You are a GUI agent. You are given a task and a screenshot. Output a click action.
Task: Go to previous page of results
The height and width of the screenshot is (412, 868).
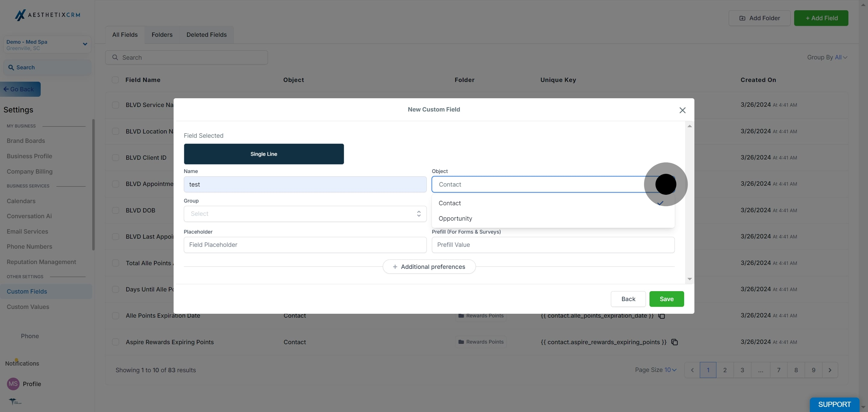click(692, 370)
